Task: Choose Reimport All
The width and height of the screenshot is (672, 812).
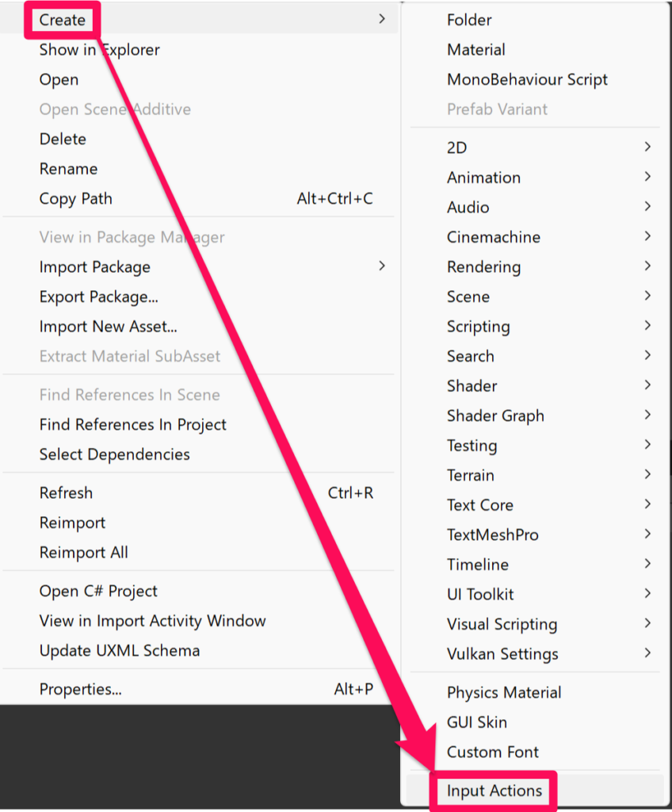Action: pyautogui.click(x=83, y=553)
